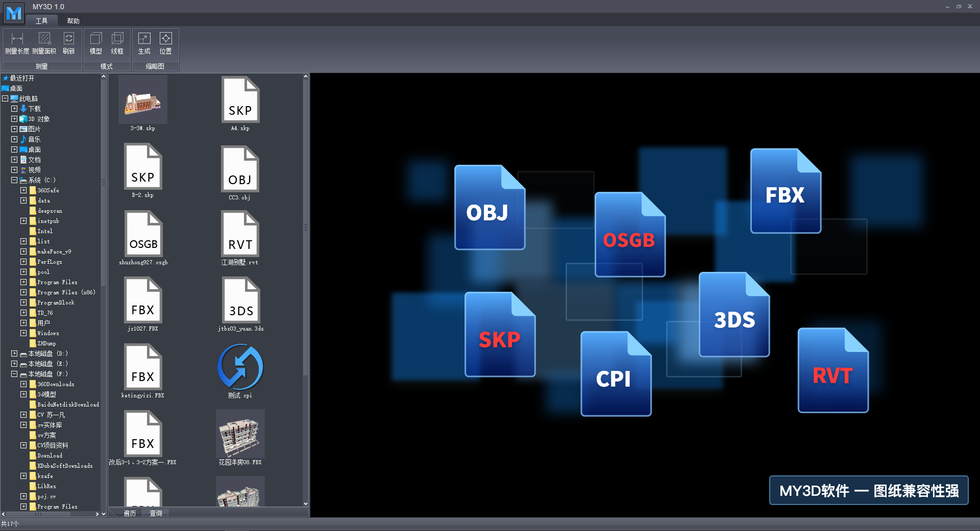Select the B-2.skp file icon
This screenshot has height=531, width=980.
[x=143, y=167]
